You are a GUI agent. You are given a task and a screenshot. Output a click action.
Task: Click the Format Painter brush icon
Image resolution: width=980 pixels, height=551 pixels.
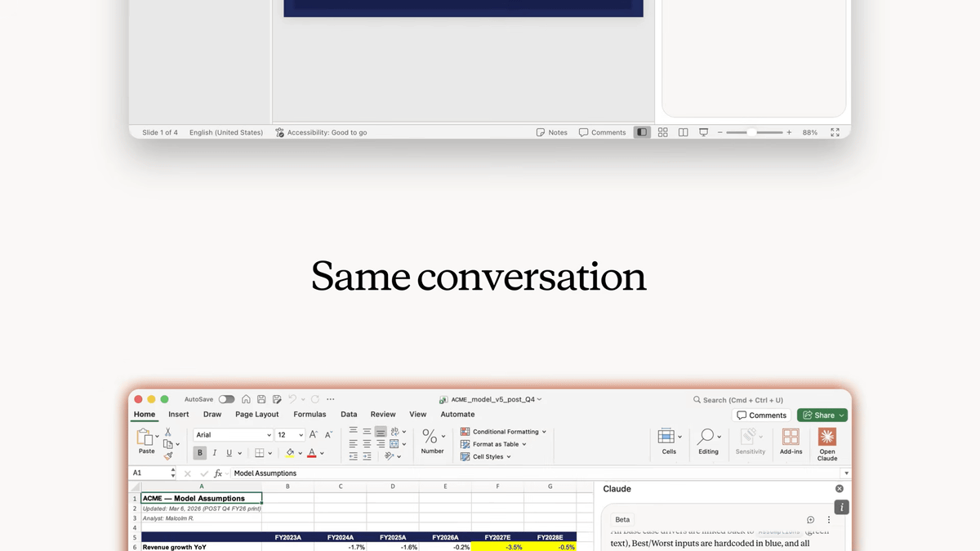[168, 456]
